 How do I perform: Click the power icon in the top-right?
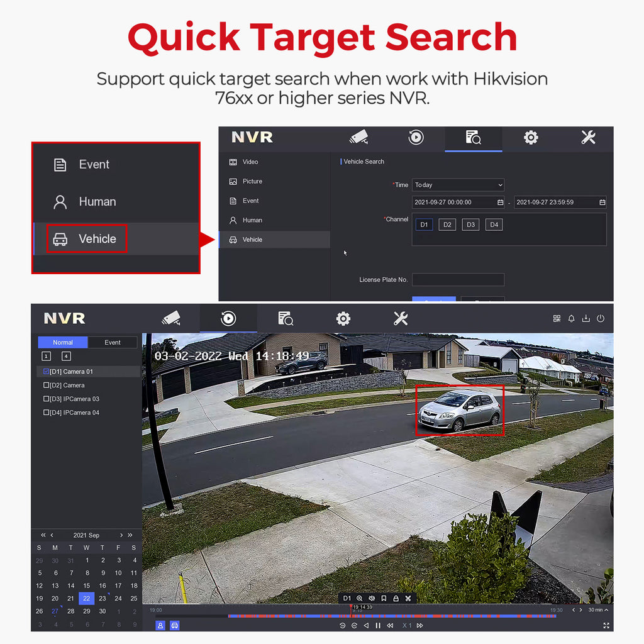601,319
